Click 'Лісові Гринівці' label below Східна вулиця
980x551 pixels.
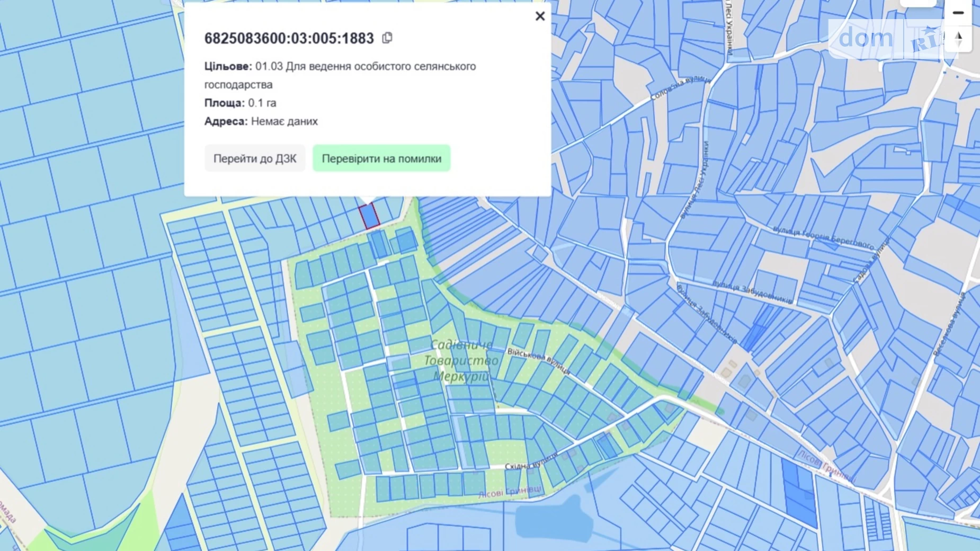pyautogui.click(x=510, y=492)
